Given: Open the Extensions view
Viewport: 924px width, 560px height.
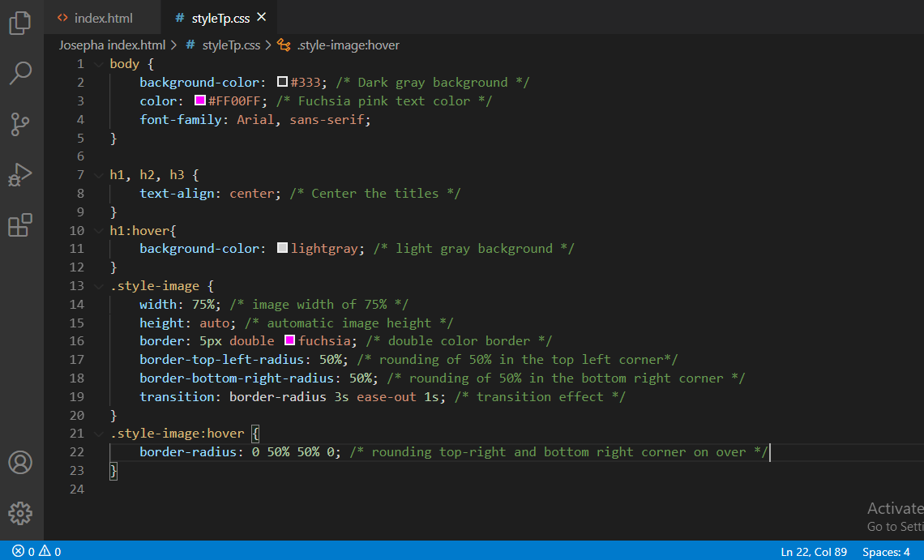Looking at the screenshot, I should pyautogui.click(x=20, y=225).
